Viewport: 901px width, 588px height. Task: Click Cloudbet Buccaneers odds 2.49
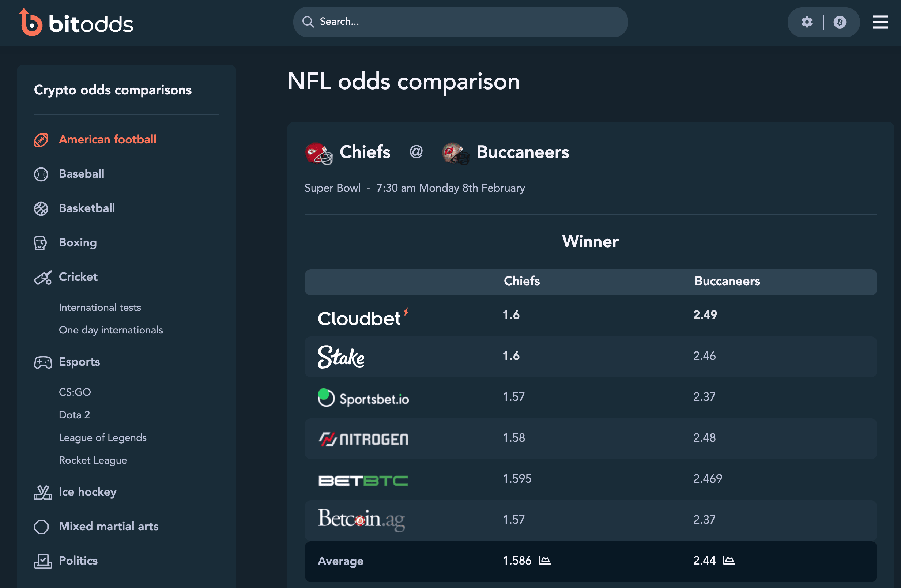point(705,315)
